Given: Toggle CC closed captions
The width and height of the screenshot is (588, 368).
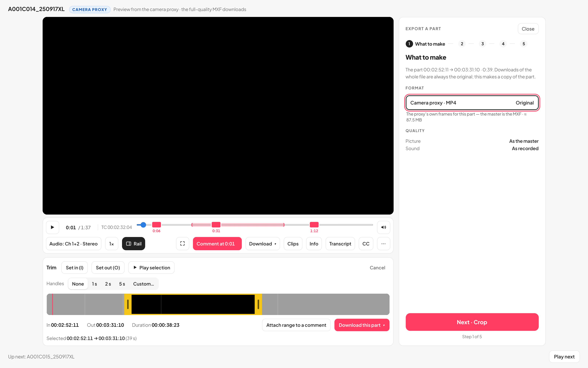Looking at the screenshot, I should (366, 244).
